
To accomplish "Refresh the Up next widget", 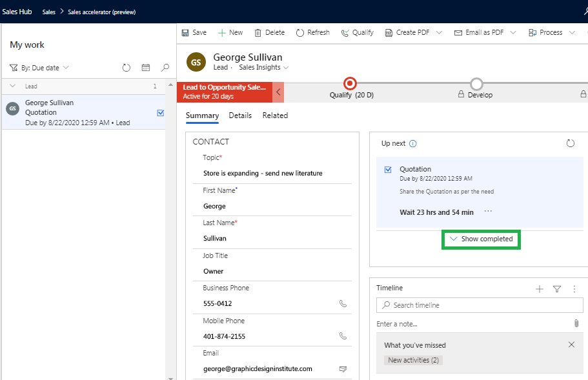I will 570,143.
